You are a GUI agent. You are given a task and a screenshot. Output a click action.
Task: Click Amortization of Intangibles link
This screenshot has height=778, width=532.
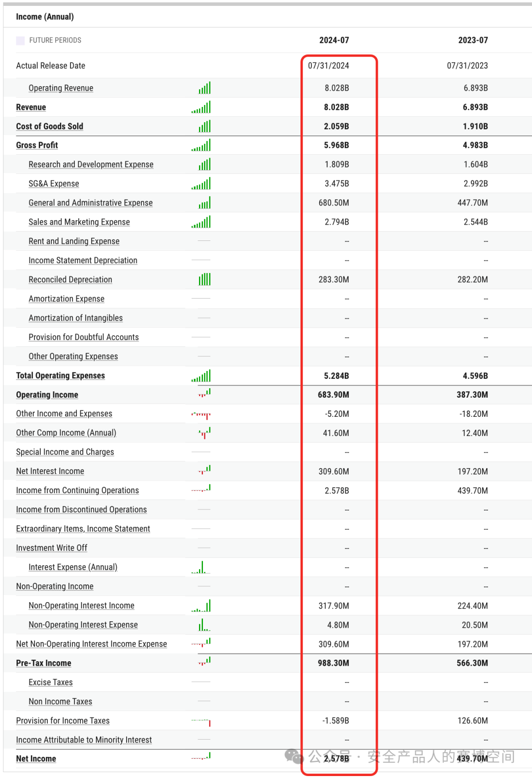point(75,318)
